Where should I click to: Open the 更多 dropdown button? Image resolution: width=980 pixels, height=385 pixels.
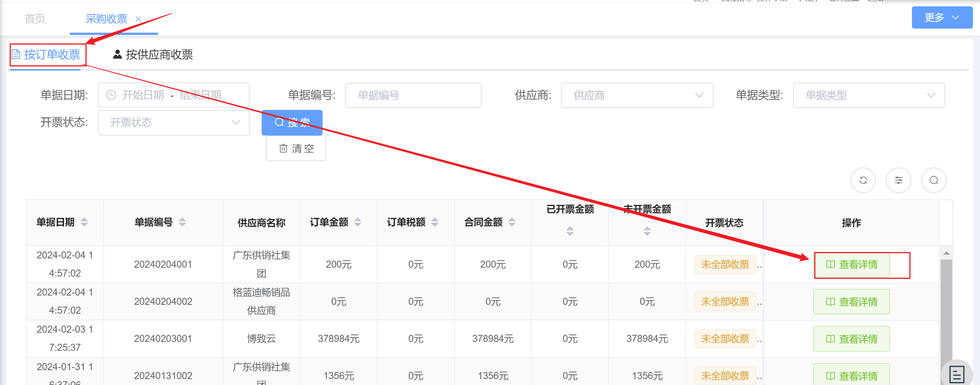[x=942, y=17]
